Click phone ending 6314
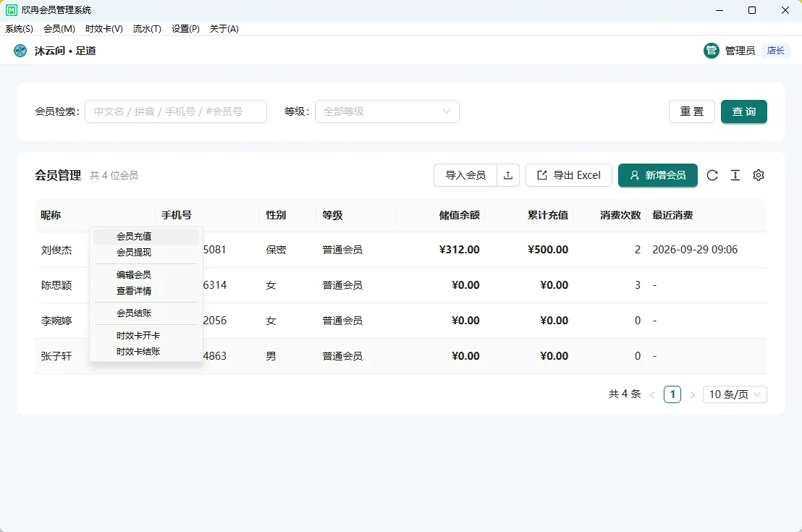This screenshot has height=532, width=802. click(x=215, y=285)
